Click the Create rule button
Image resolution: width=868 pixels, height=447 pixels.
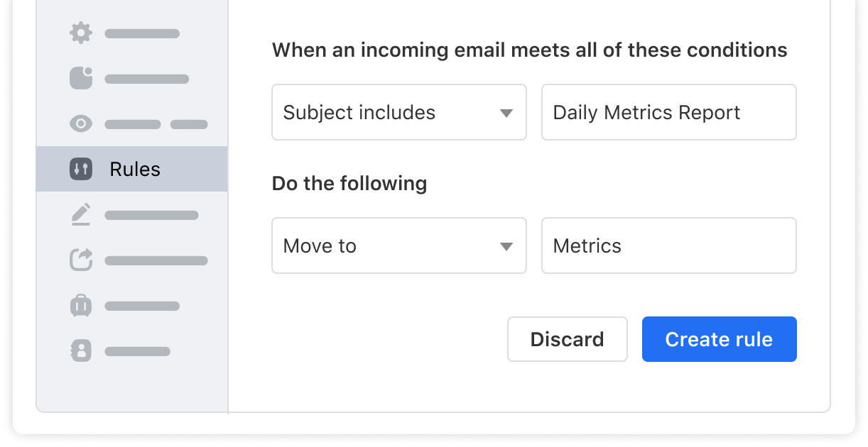pyautogui.click(x=719, y=339)
